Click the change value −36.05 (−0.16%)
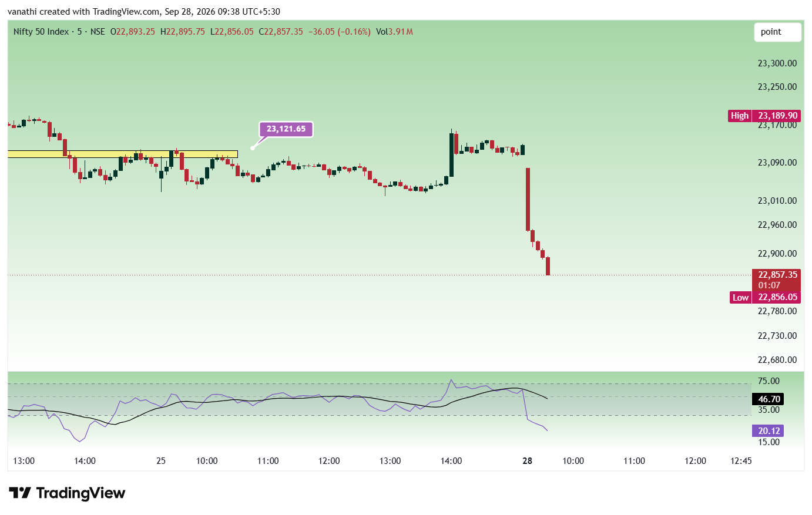Screen dimensions: 812x515 point(340,32)
